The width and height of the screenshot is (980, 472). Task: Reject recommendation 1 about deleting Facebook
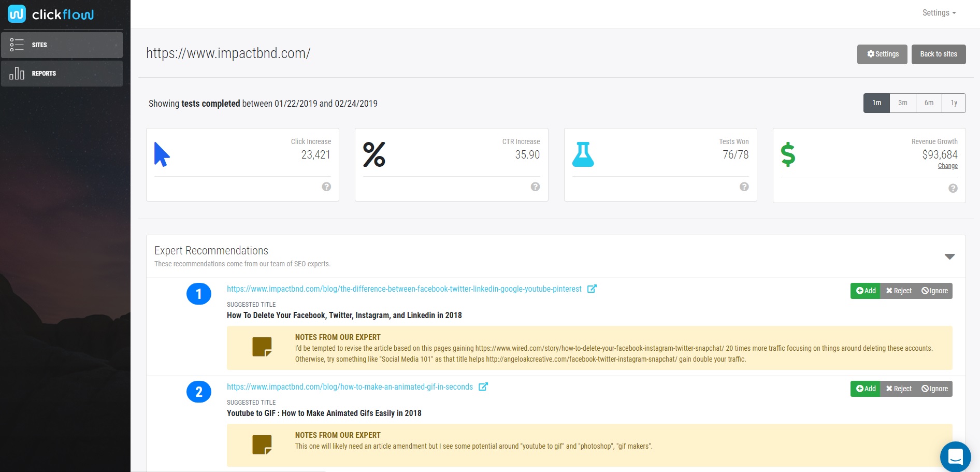click(x=899, y=291)
